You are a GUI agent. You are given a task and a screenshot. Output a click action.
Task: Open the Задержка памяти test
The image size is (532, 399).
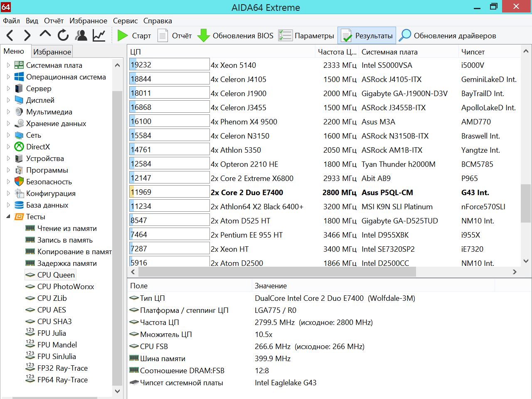coord(67,263)
